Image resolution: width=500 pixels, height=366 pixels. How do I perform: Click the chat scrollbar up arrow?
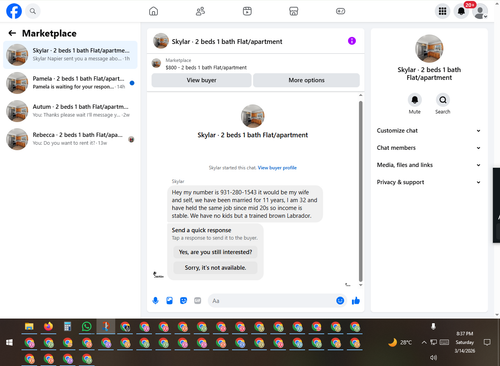360,95
